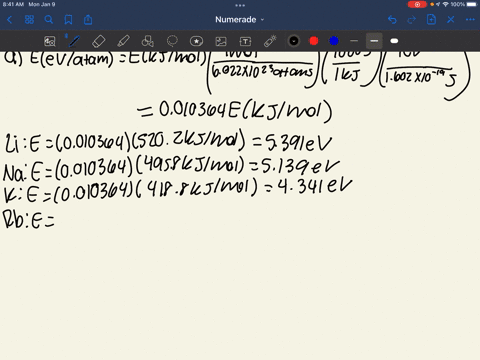Select the Eraser tool

click(98, 41)
